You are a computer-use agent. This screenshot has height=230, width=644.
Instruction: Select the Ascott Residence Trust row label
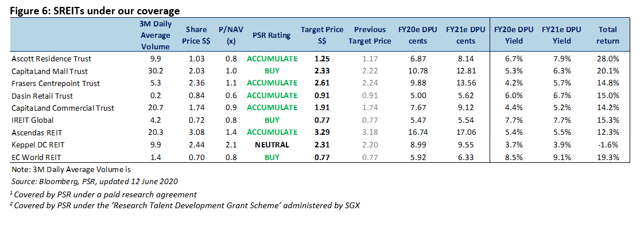[x=51, y=59]
